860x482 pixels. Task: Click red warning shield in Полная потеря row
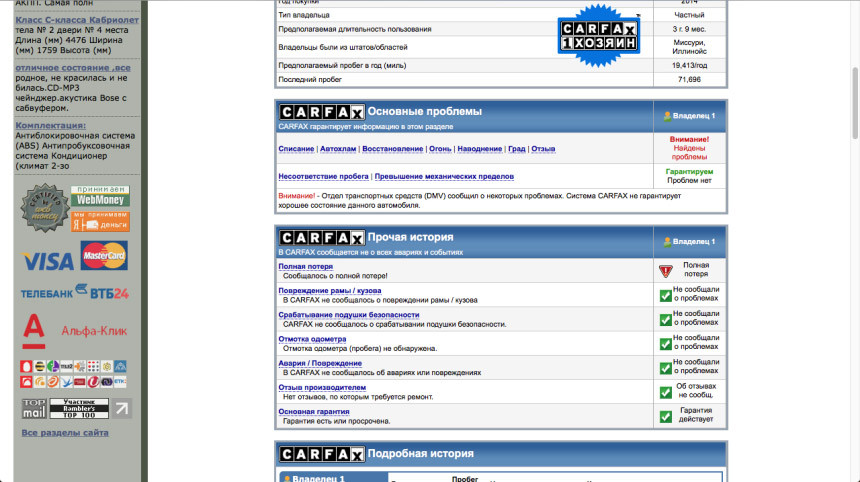click(665, 271)
